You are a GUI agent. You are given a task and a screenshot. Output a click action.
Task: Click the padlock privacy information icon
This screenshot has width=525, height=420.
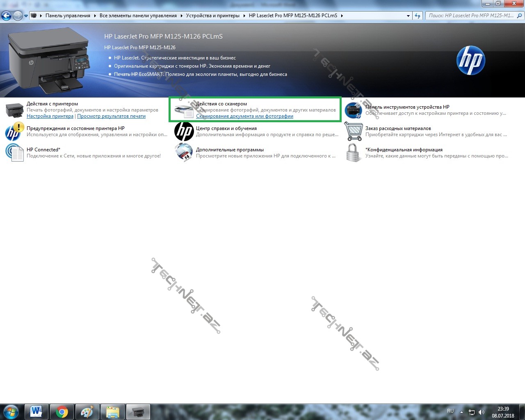click(353, 153)
